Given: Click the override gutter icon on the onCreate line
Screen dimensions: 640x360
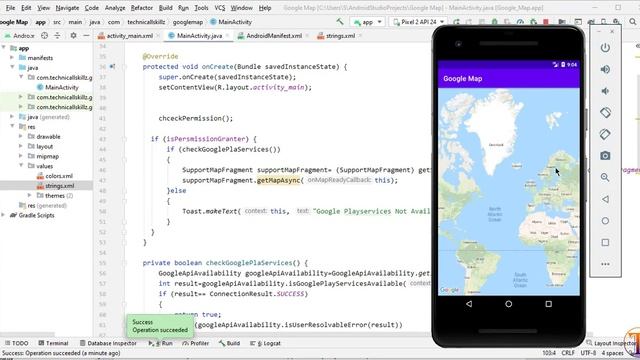Looking at the screenshot, I should click(x=112, y=67).
